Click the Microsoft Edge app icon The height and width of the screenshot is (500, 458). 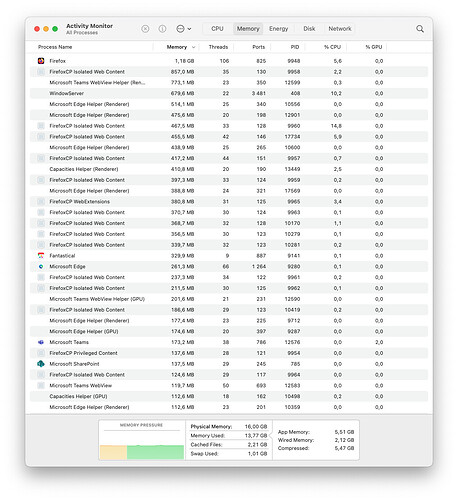tap(41, 266)
